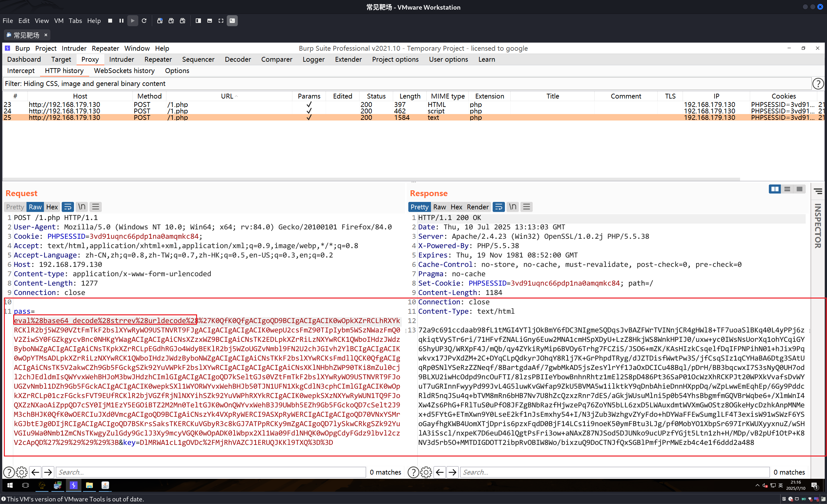Image resolution: width=827 pixels, height=504 pixels.
Task: Toggle word wrap icon in Request panel
Action: point(68,207)
